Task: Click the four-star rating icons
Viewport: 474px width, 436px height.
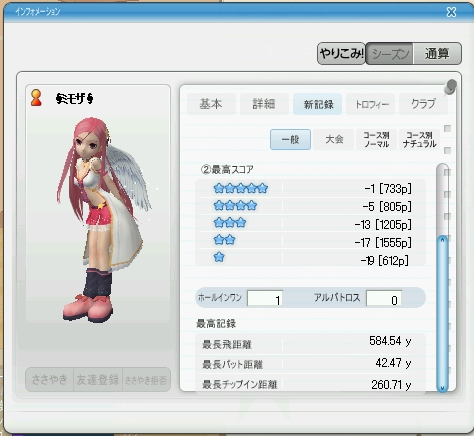Action: click(235, 205)
